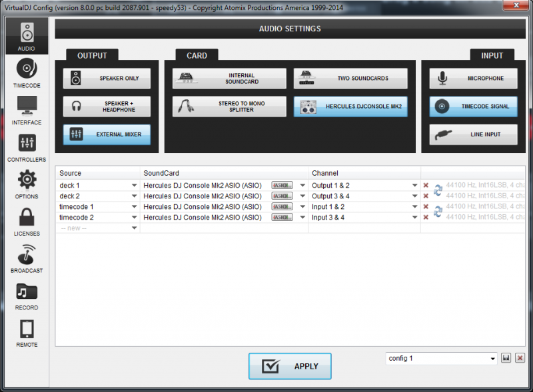Delete the deck 1 row
The height and width of the screenshot is (392, 533).
(426, 186)
